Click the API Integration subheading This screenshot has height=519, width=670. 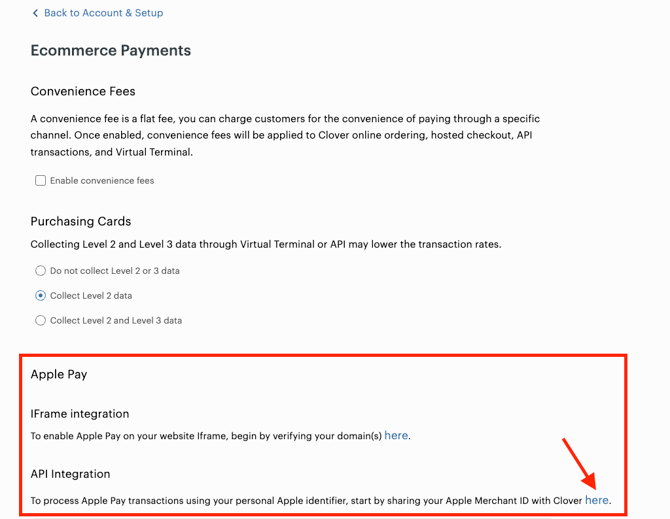point(70,474)
